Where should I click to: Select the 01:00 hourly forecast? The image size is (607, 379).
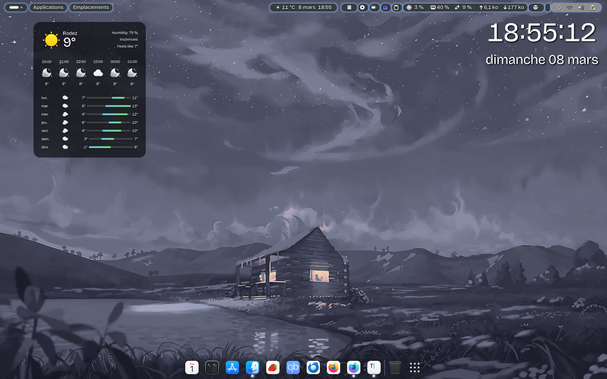tap(132, 72)
